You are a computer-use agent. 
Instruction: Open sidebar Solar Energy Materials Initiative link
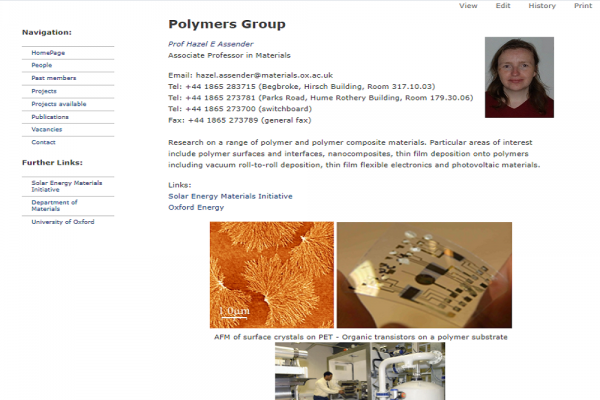67,186
